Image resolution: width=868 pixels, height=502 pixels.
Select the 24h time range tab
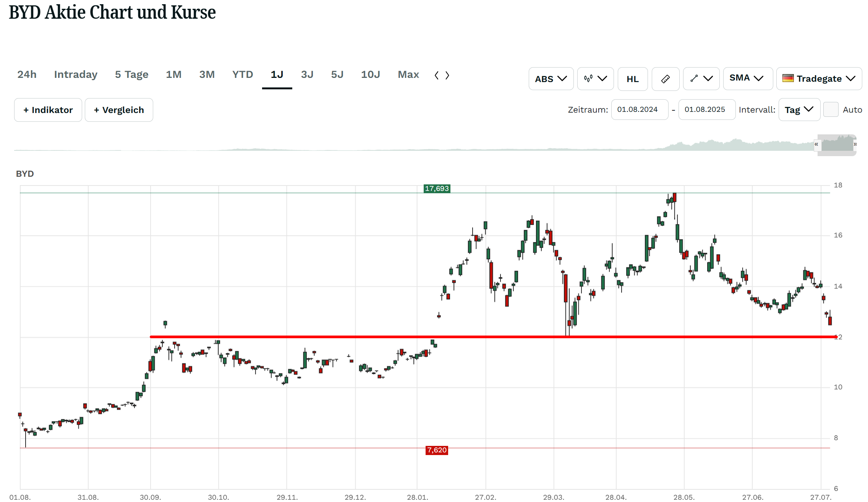(x=27, y=74)
